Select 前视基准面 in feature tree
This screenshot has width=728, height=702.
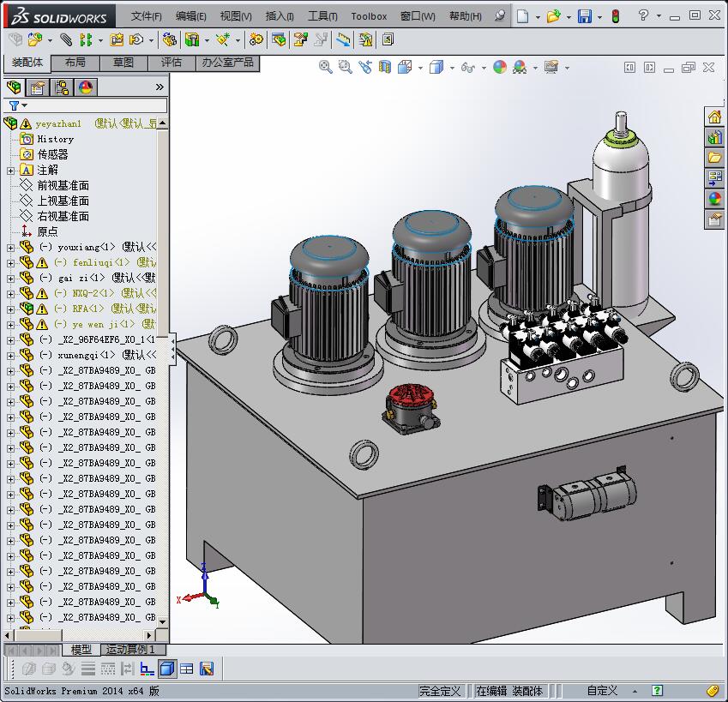[x=63, y=185]
